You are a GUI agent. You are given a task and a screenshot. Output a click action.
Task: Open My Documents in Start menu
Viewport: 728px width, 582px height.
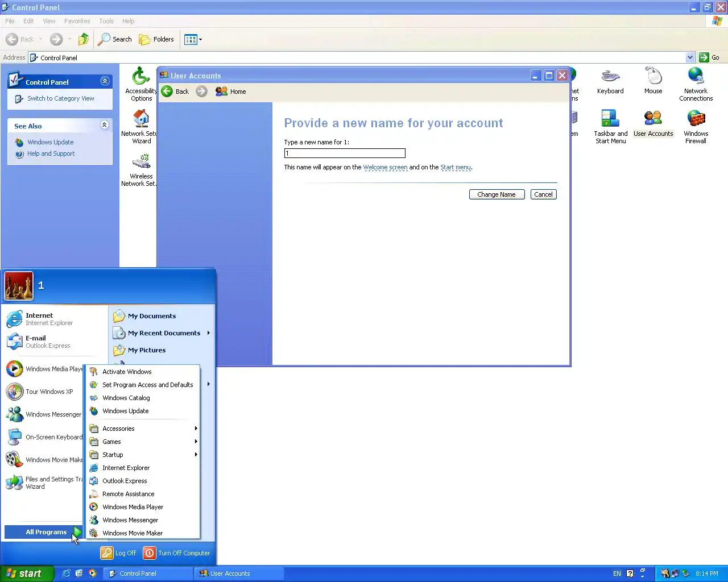coord(162,316)
